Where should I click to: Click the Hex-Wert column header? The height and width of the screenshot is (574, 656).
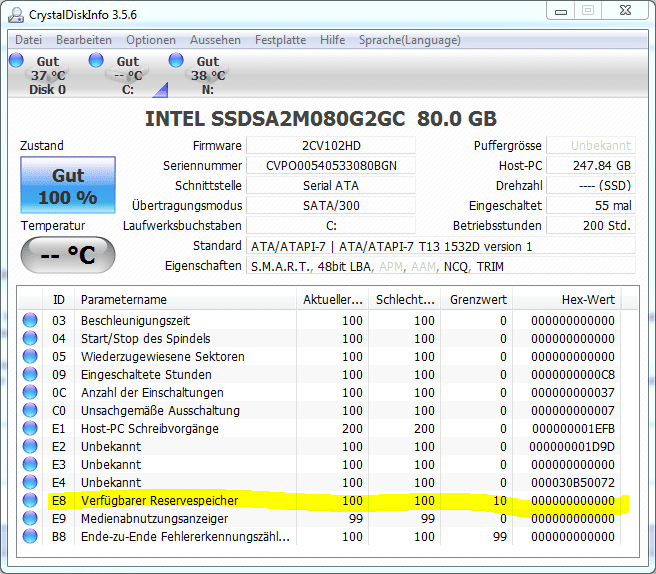[567, 300]
